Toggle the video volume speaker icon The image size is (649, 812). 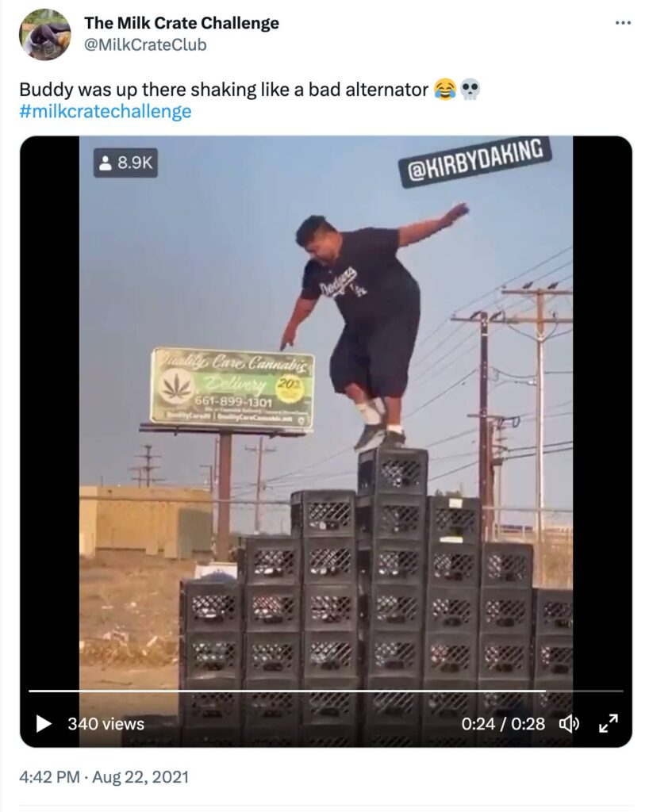click(x=569, y=723)
